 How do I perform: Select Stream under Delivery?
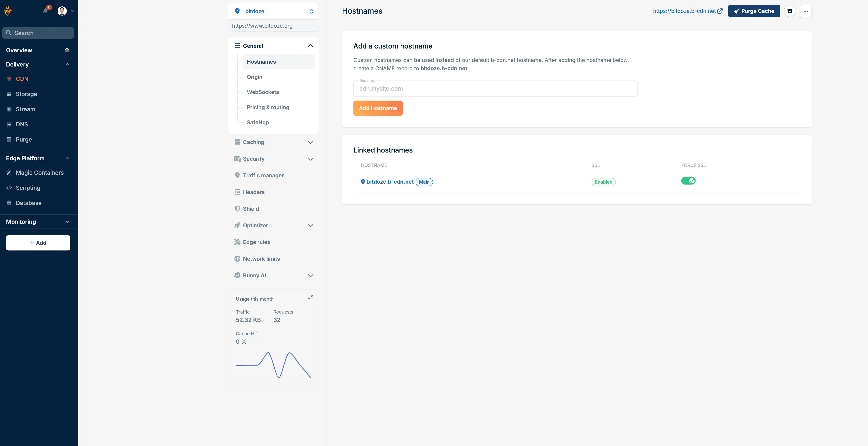[25, 109]
